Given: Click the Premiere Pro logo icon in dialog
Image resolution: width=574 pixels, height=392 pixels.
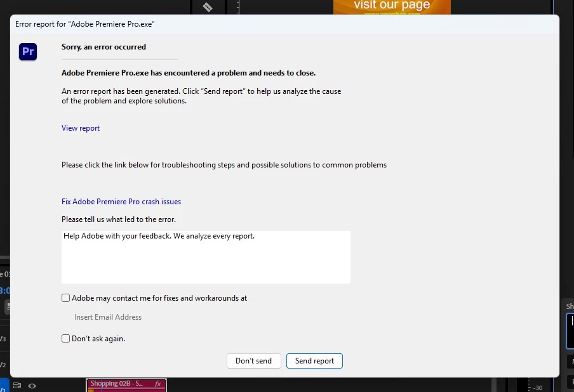Looking at the screenshot, I should coord(28,51).
